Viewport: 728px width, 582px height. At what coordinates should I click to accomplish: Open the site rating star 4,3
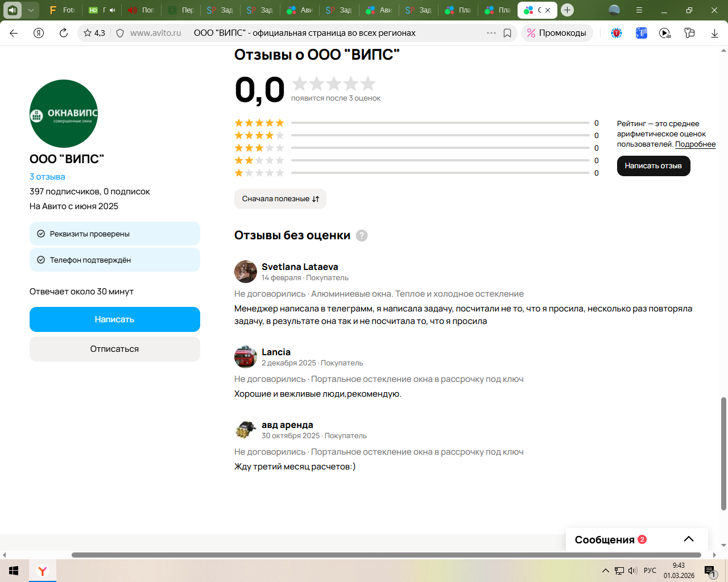point(94,33)
